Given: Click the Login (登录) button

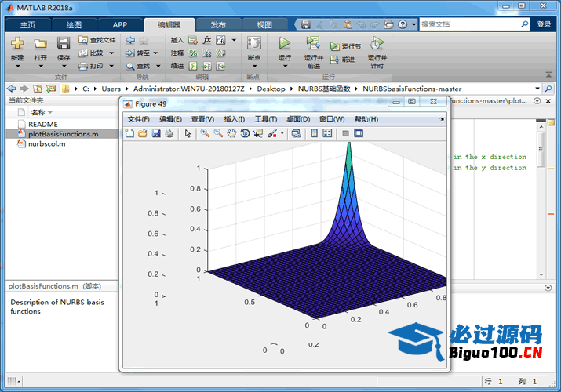Looking at the screenshot, I should [x=544, y=24].
